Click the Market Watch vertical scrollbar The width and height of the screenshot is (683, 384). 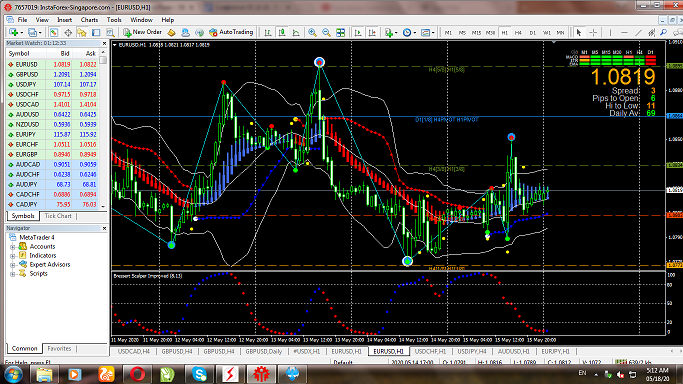coord(103,129)
